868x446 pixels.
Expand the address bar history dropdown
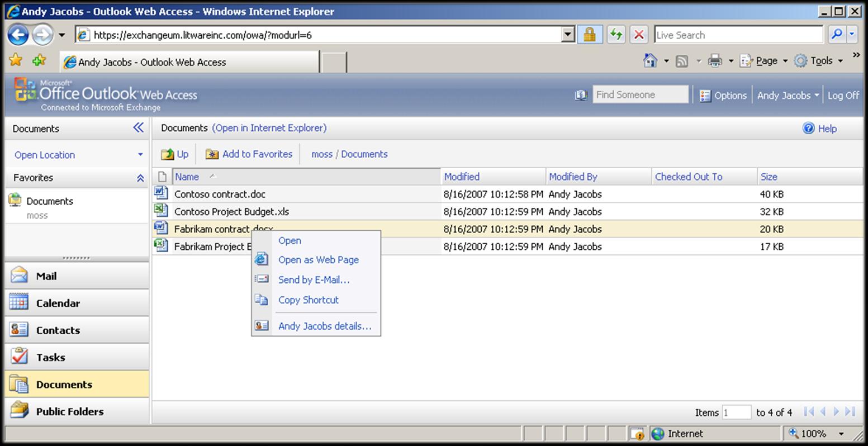[x=568, y=35]
